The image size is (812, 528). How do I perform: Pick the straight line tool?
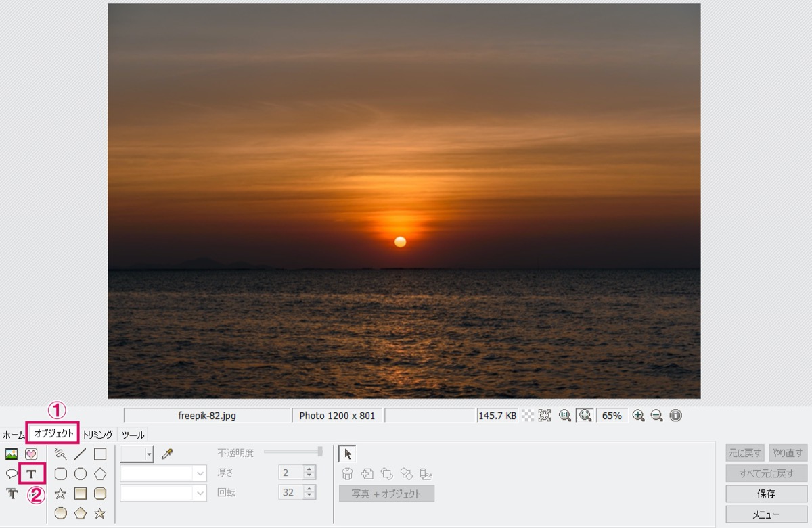80,454
